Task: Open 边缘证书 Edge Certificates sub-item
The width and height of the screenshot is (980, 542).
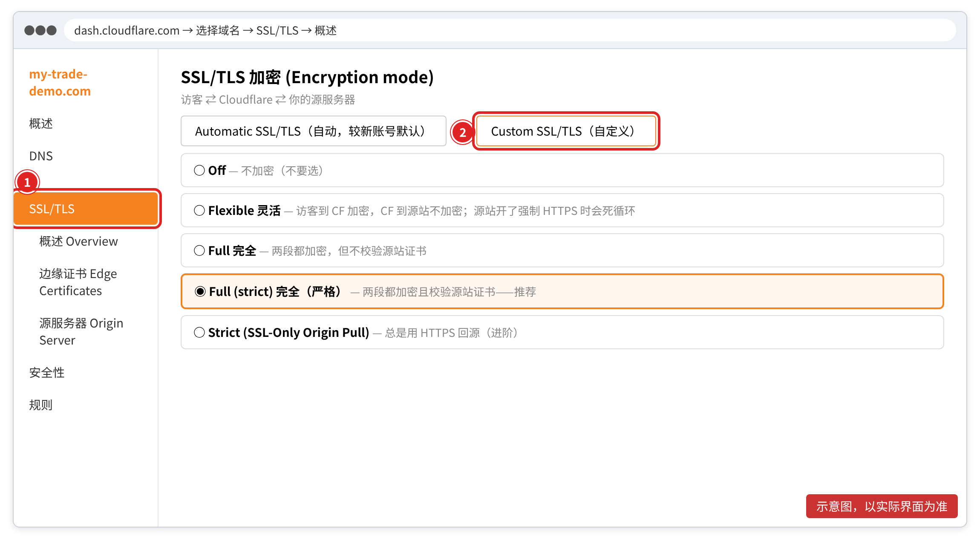Action: [78, 282]
